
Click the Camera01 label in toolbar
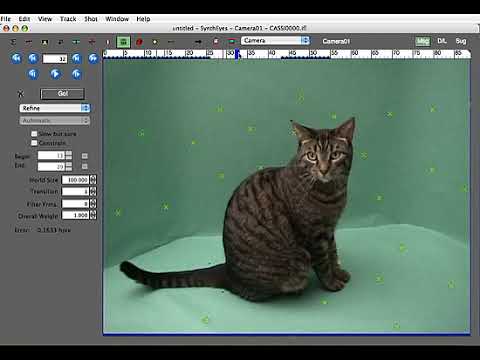pos(336,41)
